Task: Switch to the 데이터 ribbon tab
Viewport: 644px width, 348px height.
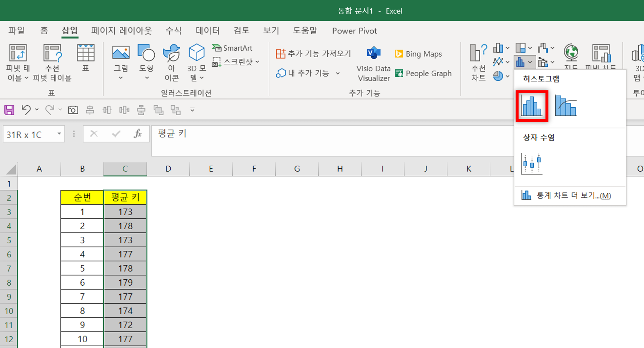Action: coord(207,31)
